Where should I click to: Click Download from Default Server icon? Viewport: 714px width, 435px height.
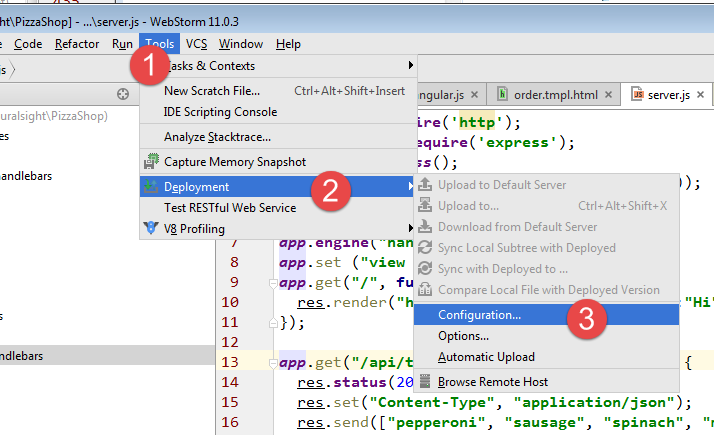pyautogui.click(x=425, y=226)
